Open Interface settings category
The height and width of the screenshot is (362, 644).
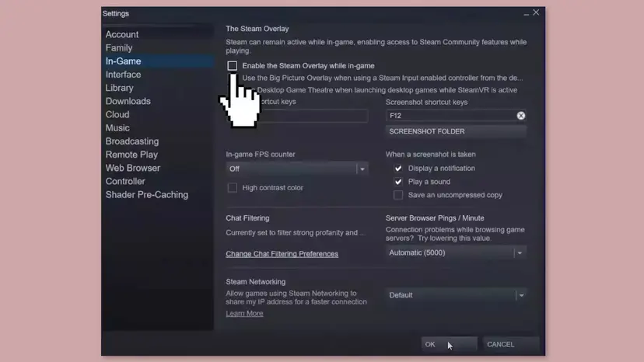(123, 75)
